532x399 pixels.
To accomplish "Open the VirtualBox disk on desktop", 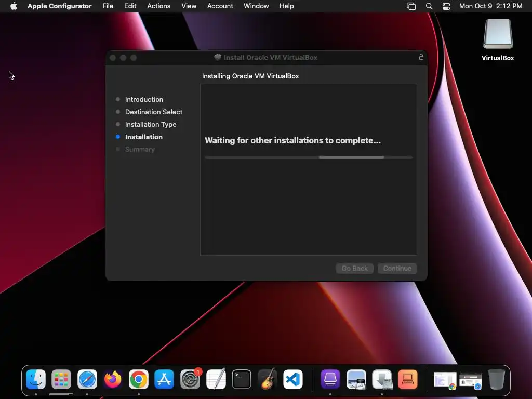I will click(498, 40).
